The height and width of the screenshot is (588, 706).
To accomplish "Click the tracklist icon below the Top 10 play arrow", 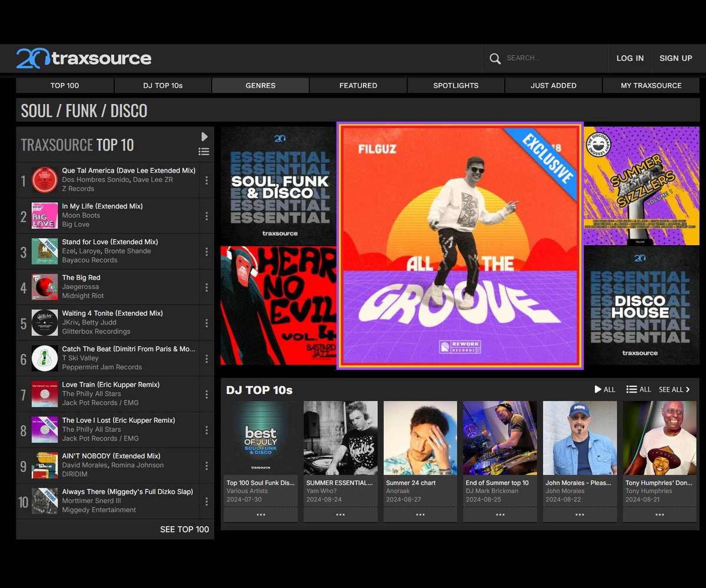I will [204, 151].
